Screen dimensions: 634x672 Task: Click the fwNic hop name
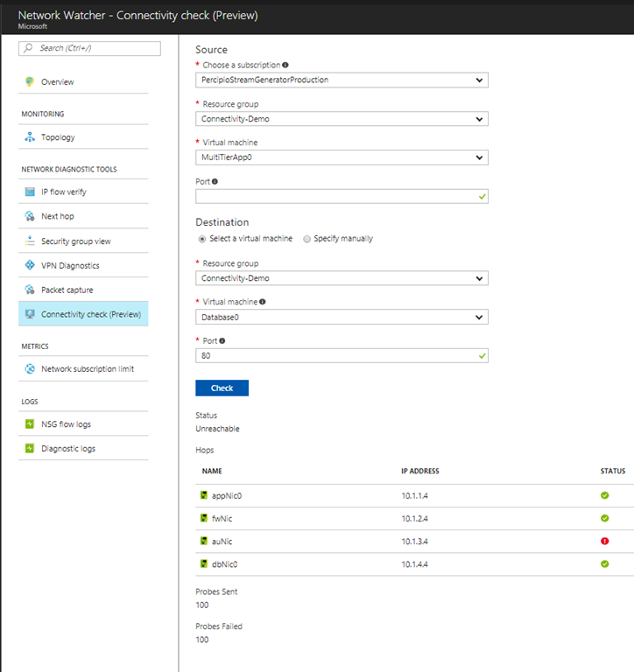point(222,519)
